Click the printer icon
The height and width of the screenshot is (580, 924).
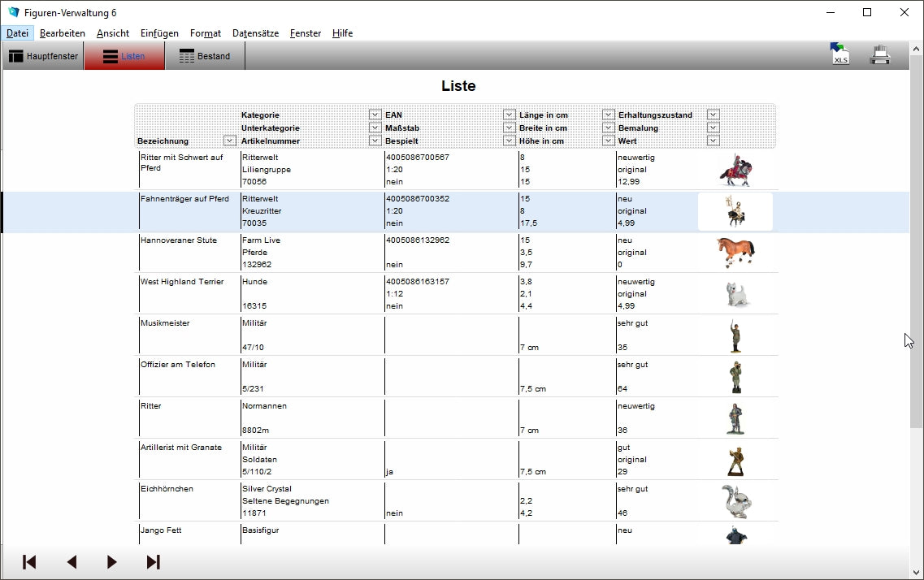(880, 56)
